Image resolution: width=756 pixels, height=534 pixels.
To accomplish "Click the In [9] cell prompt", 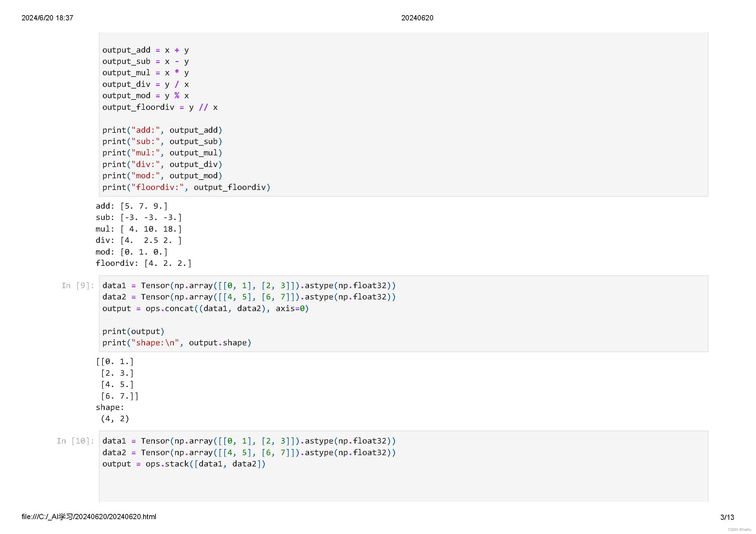I will pyautogui.click(x=78, y=286).
